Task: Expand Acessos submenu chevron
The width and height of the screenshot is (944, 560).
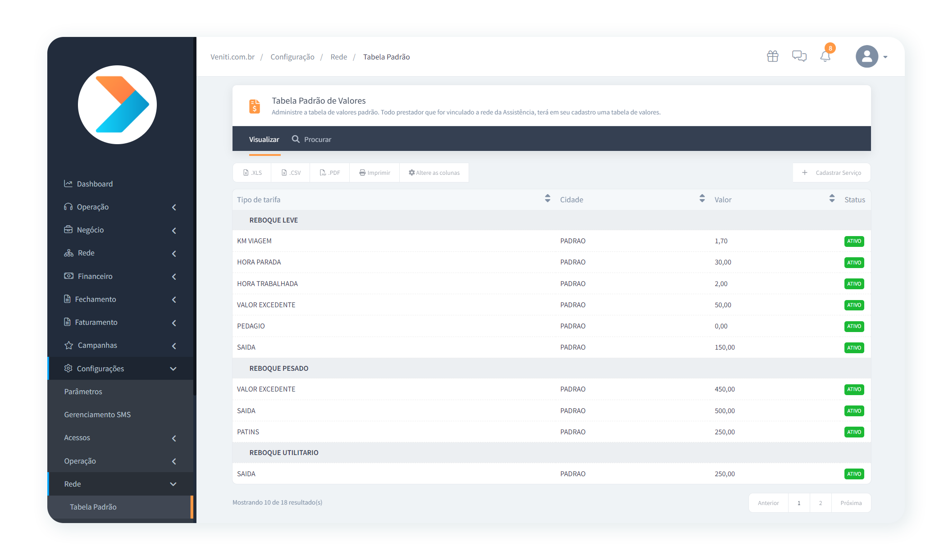Action: tap(174, 438)
